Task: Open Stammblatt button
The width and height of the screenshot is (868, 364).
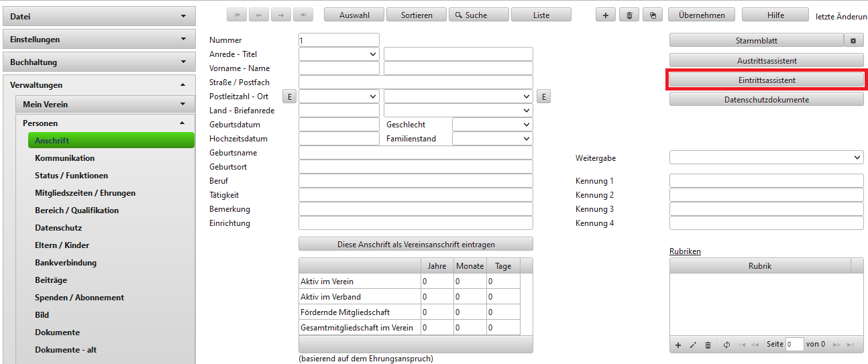Action: coord(756,40)
